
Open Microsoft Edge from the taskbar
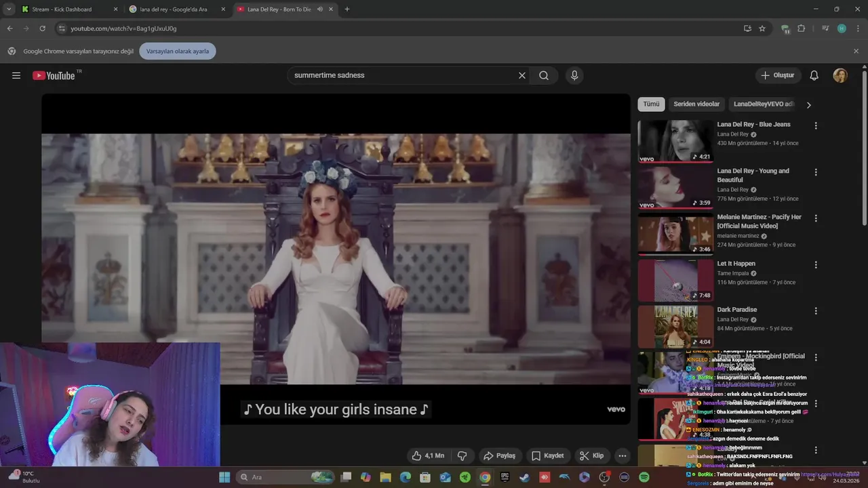pyautogui.click(x=406, y=477)
